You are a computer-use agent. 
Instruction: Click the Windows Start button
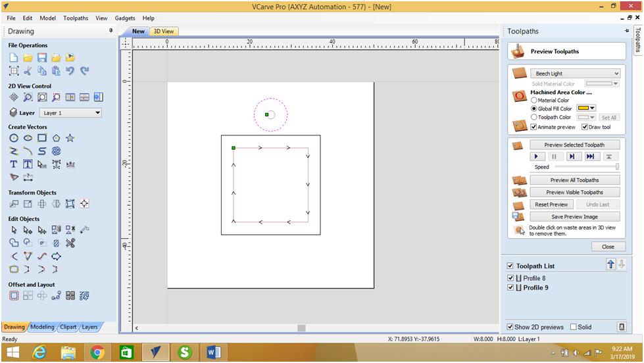click(x=12, y=352)
